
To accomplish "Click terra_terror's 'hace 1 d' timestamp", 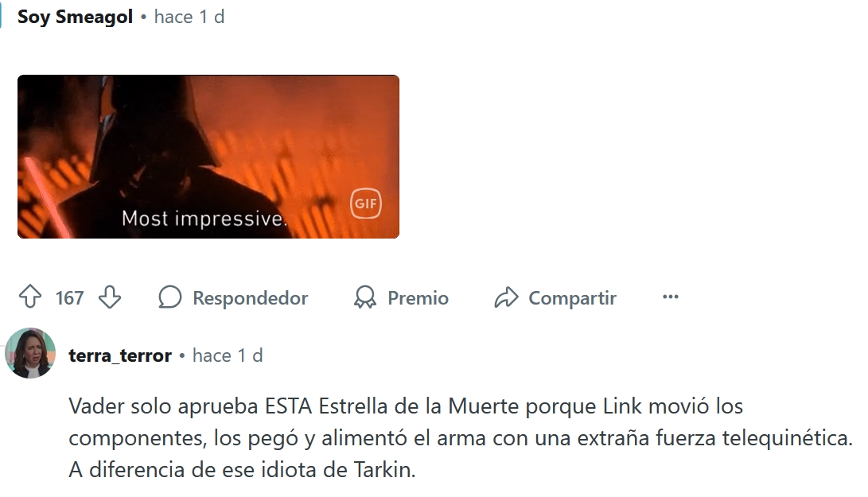I will (x=228, y=355).
